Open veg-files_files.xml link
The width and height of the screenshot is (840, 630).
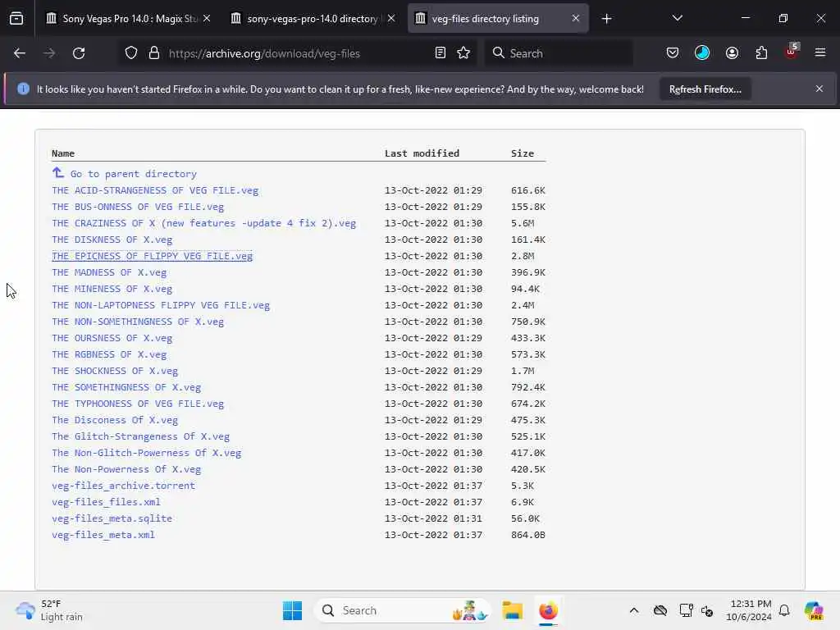[x=106, y=502]
